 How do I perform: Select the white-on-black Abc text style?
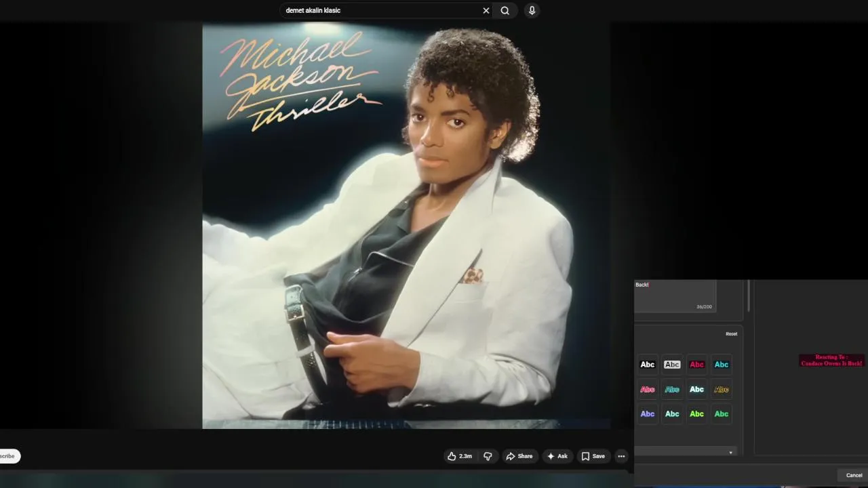(x=648, y=365)
